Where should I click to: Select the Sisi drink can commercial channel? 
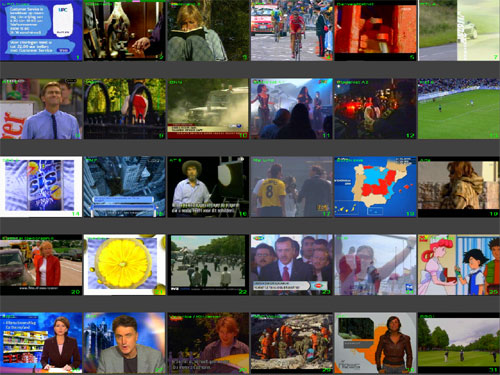(x=41, y=187)
